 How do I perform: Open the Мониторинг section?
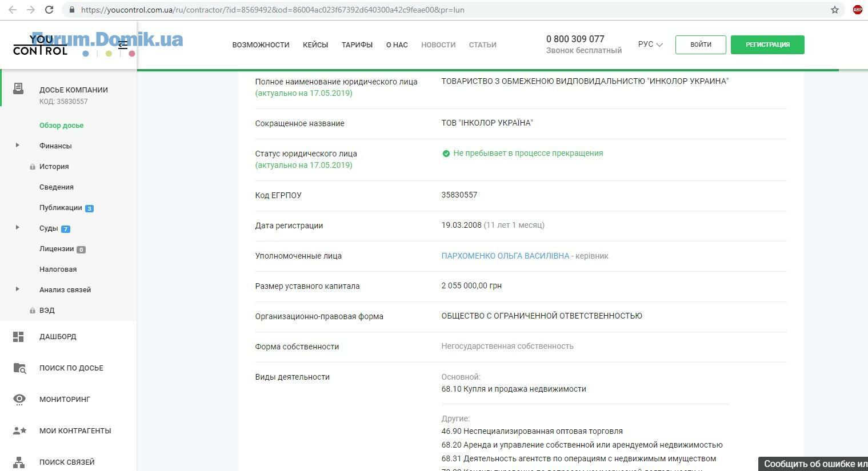pos(65,400)
